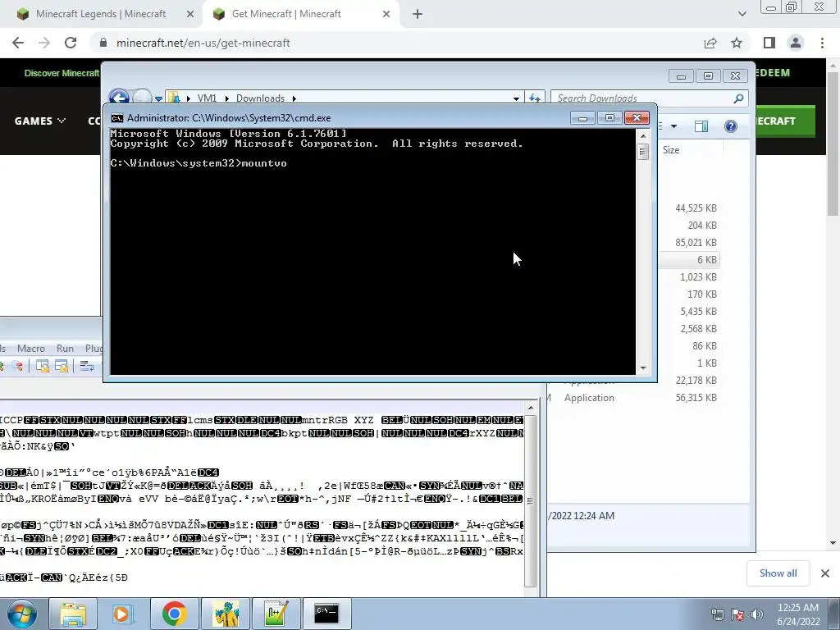
Task: Switch to Chrome on the taskbar
Action: pos(174,614)
